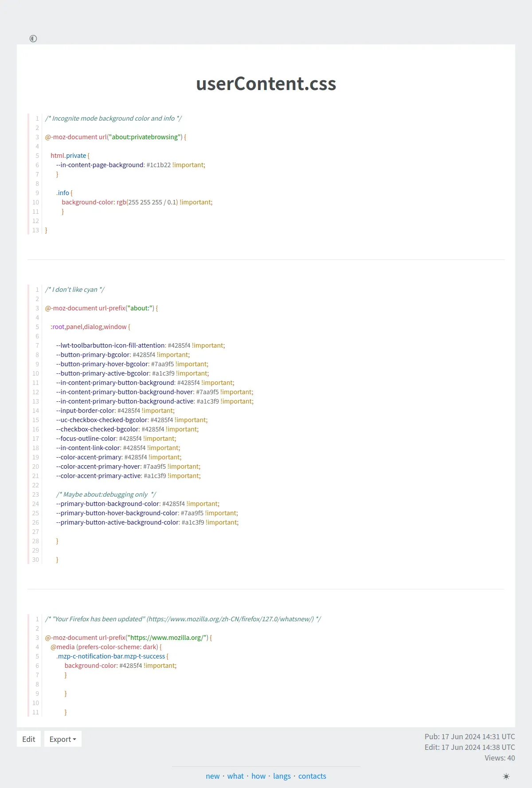Click the --button-primary-bgcolor line
The height and width of the screenshot is (788, 532).
tap(123, 355)
